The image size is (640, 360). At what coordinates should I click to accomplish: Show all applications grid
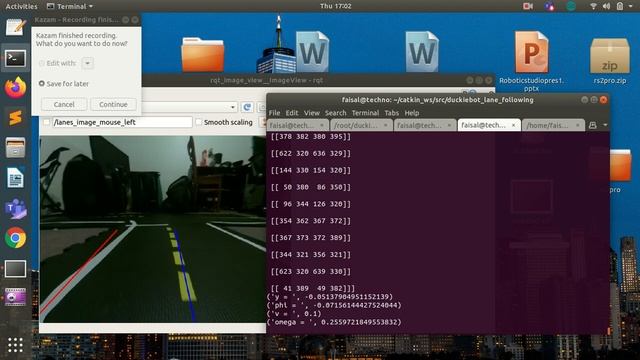tap(15, 345)
